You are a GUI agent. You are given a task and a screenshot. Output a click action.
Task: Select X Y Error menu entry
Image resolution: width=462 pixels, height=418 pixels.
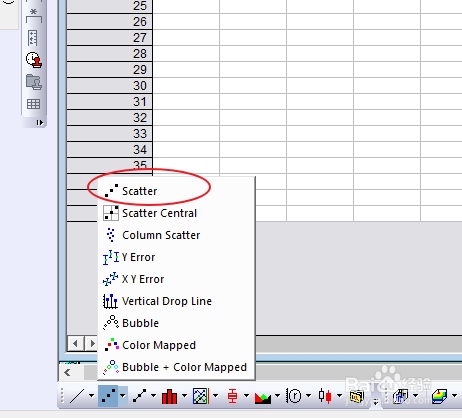(x=176, y=279)
